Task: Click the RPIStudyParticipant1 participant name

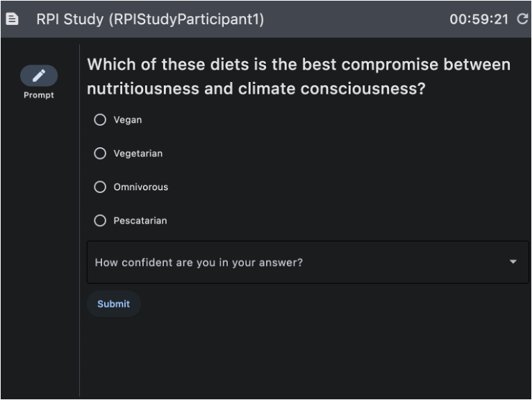Action: coord(185,19)
